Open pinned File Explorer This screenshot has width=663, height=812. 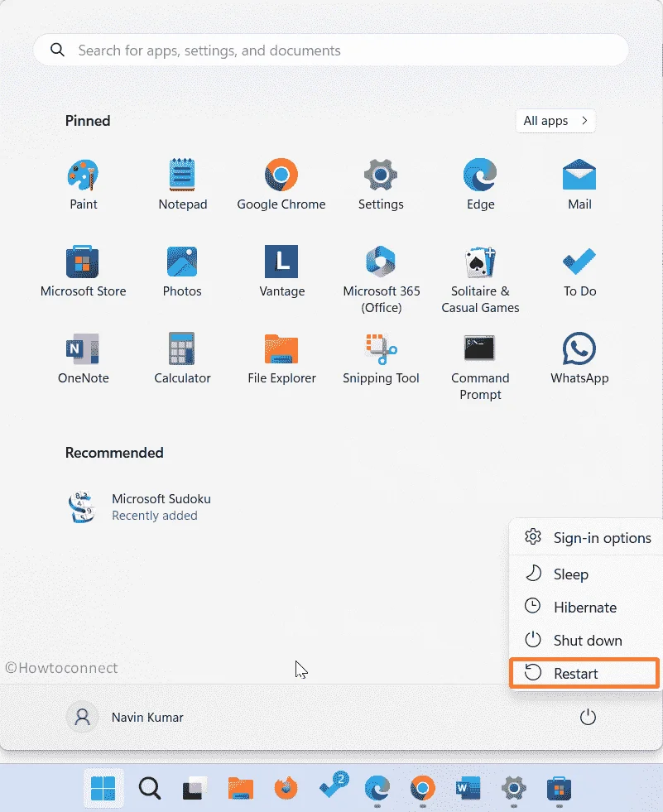coord(281,358)
